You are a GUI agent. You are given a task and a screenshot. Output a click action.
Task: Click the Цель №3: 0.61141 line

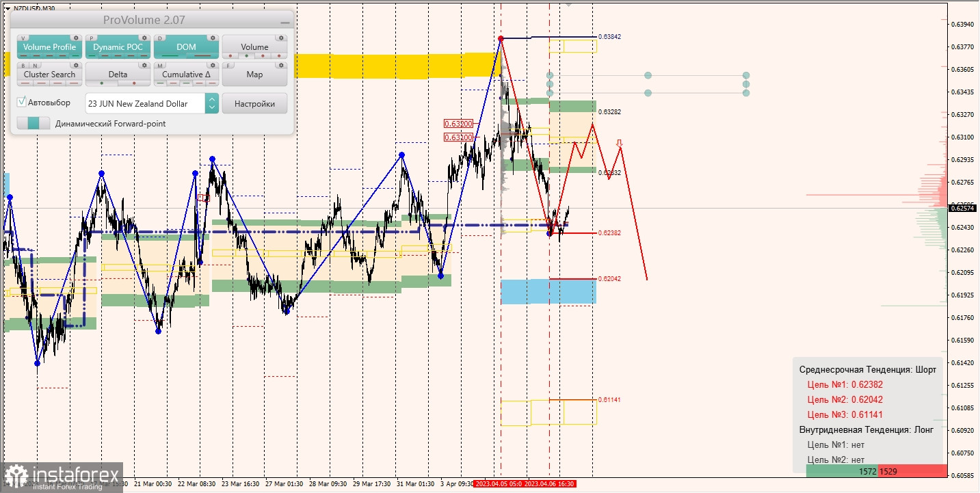tap(845, 414)
